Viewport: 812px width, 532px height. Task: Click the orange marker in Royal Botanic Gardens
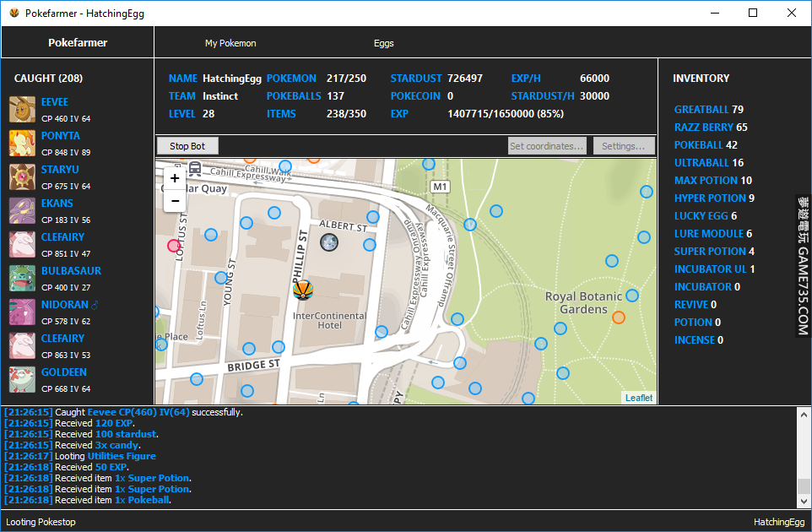click(619, 318)
